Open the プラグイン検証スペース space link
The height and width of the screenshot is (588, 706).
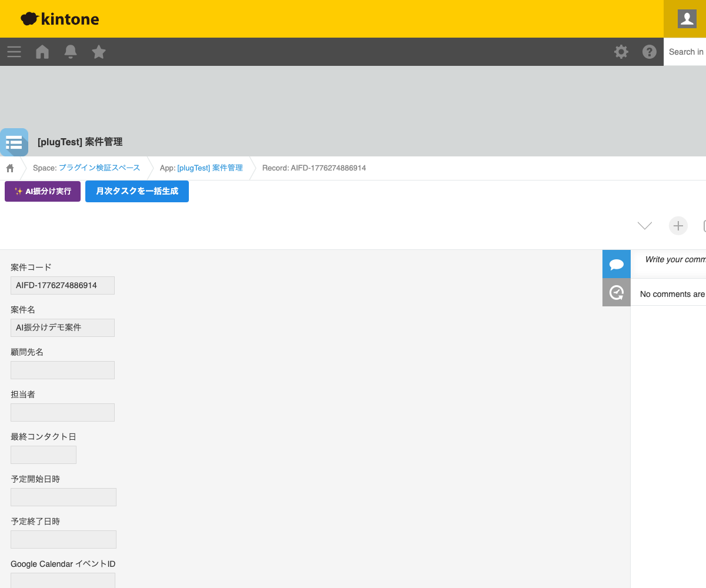pyautogui.click(x=99, y=168)
